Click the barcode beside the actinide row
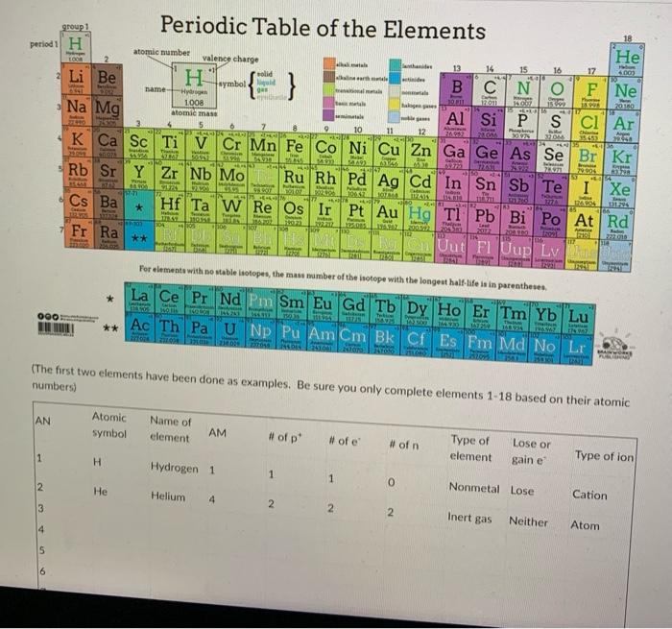Viewport: 672px width, 629px height. (x=56, y=329)
